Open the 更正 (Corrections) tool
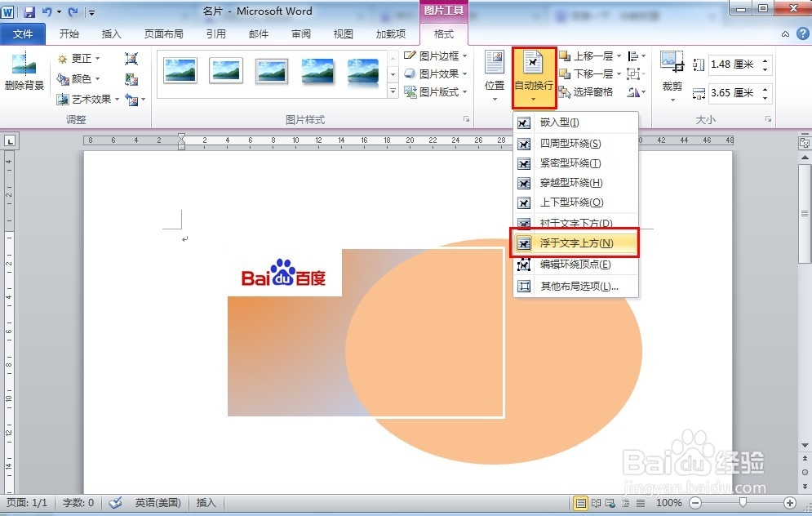Viewport: 812px width, 516px height. (x=82, y=58)
